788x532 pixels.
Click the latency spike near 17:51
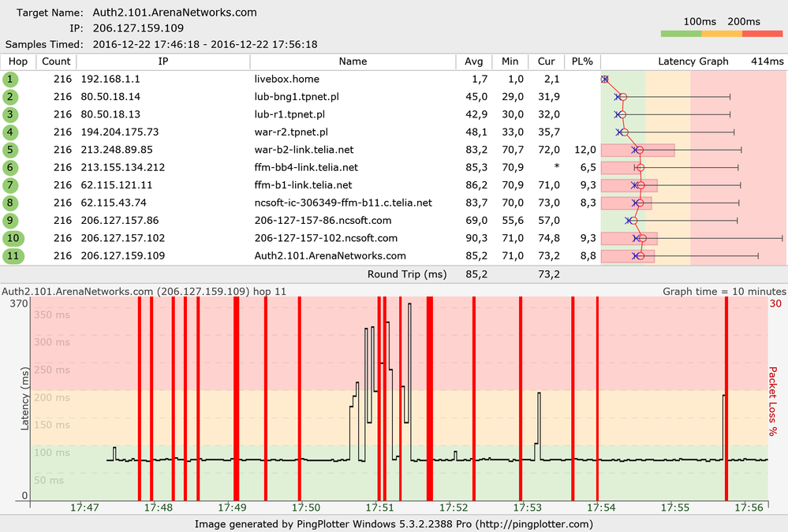(x=371, y=339)
